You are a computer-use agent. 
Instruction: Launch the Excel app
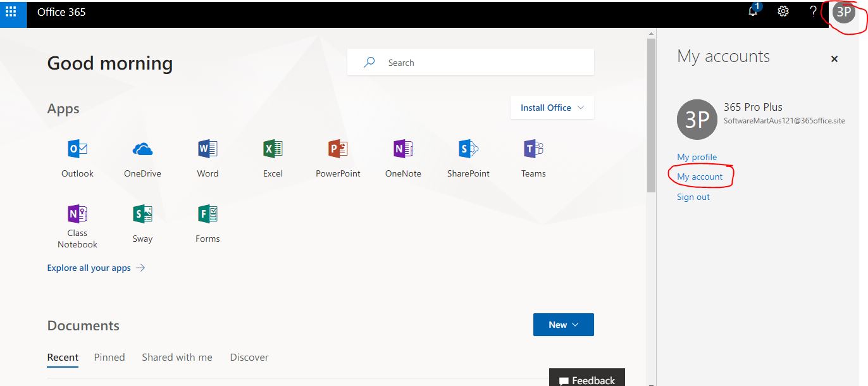(x=273, y=158)
